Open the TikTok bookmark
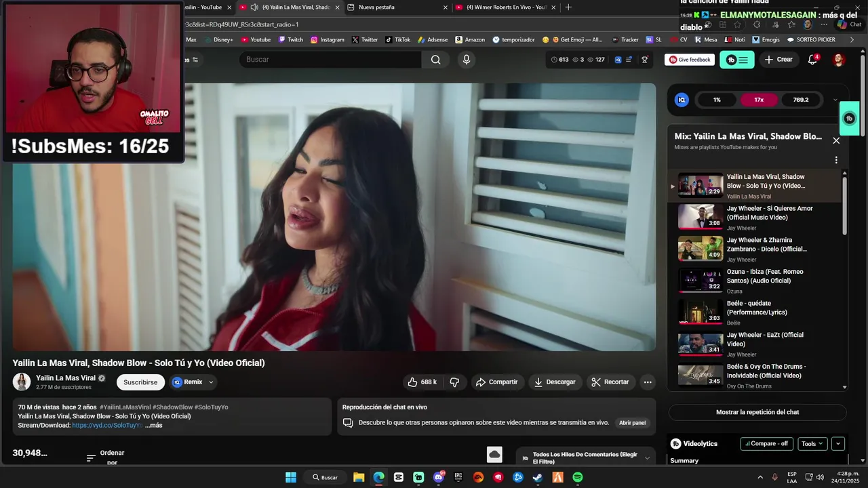This screenshot has width=868, height=488. pos(397,40)
